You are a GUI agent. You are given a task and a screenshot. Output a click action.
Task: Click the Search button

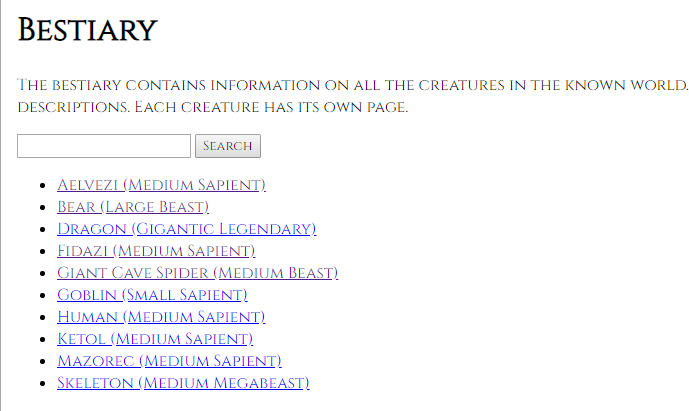[228, 146]
